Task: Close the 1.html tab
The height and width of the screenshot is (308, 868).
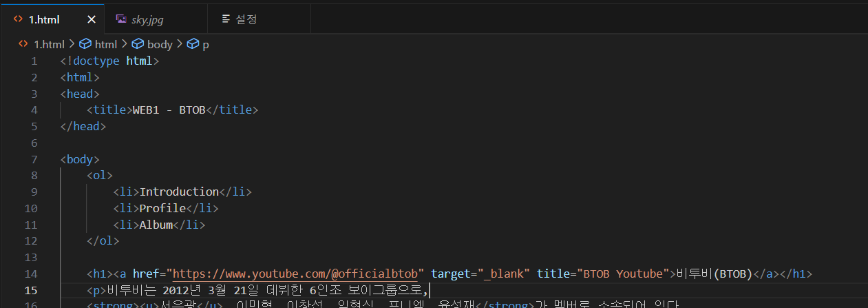Action: [x=91, y=19]
